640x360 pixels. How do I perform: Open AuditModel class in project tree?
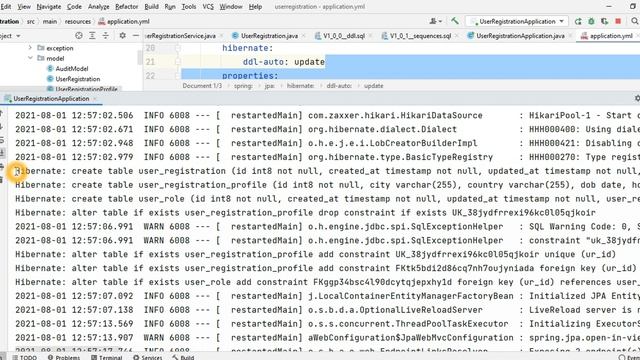point(71,69)
